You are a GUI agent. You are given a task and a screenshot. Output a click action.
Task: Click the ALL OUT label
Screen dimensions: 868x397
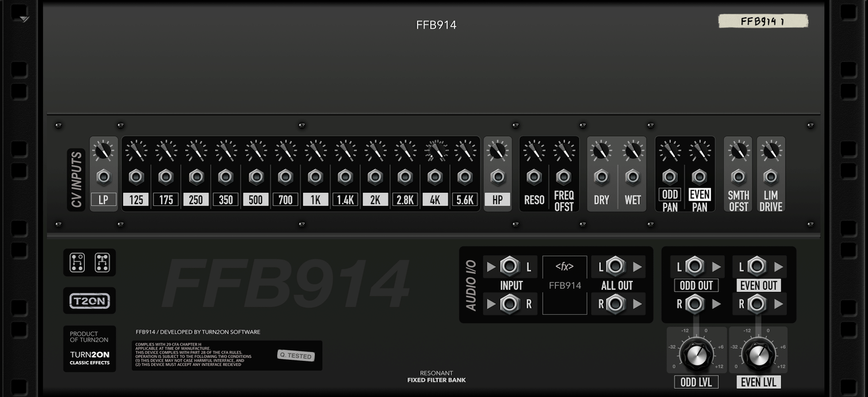coord(617,285)
